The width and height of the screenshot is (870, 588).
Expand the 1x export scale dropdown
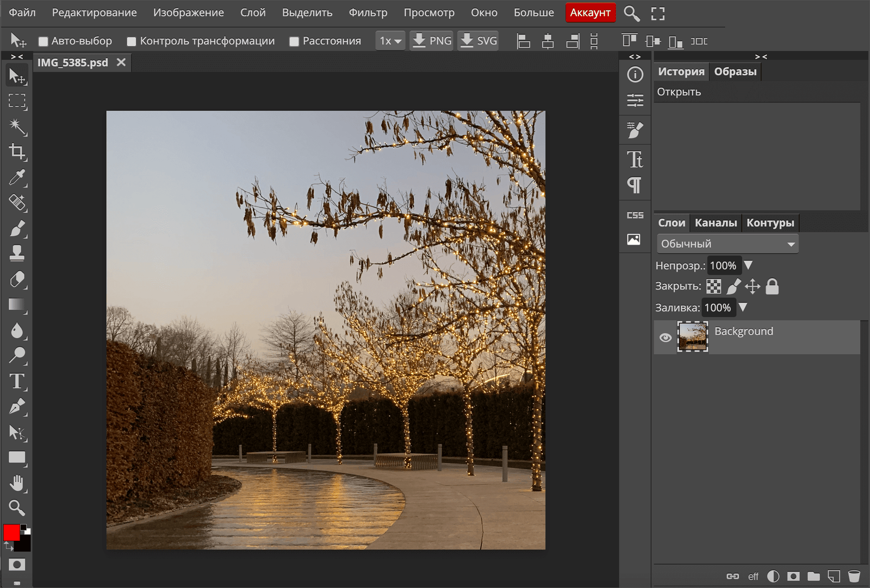coord(390,41)
